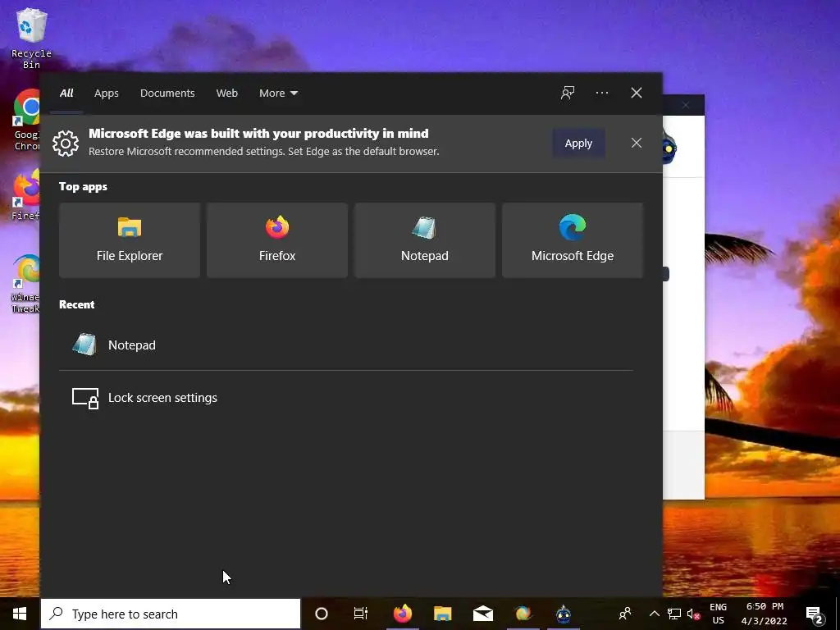
Task: Show hidden system tray icons
Action: [654, 614]
